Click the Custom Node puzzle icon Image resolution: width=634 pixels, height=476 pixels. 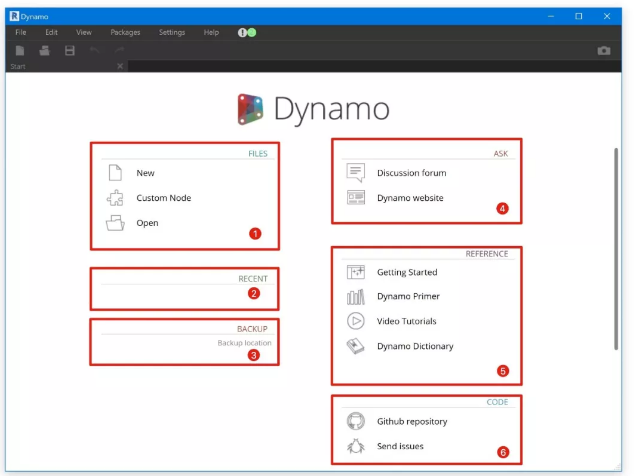point(115,198)
